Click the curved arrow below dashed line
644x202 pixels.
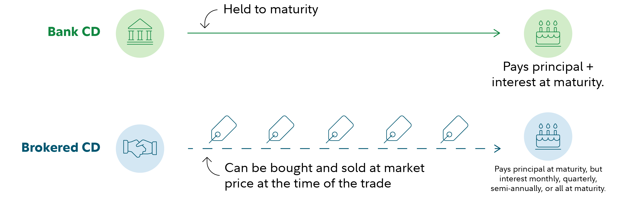(x=211, y=166)
